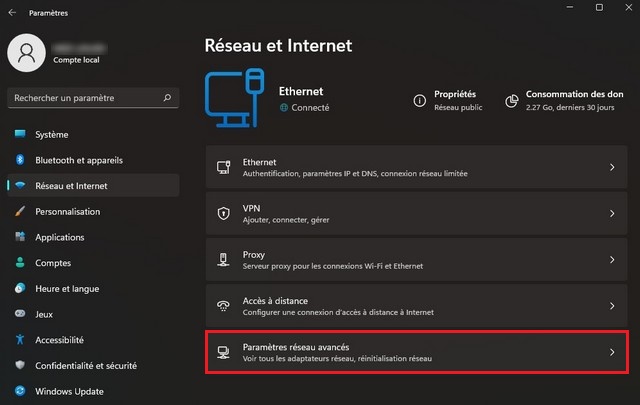Click the Accès à distance icon
The height and width of the screenshot is (405, 640).
(x=224, y=306)
